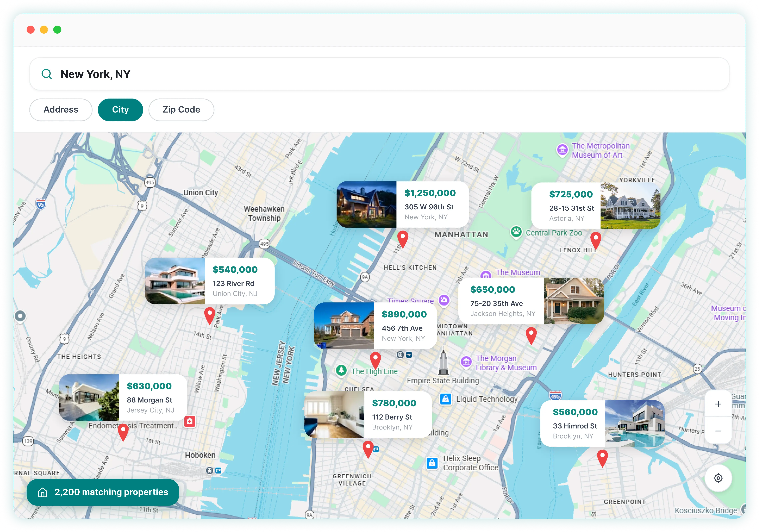Click the Liquid Technology shop icon
This screenshot has height=532, width=759.
(x=445, y=399)
